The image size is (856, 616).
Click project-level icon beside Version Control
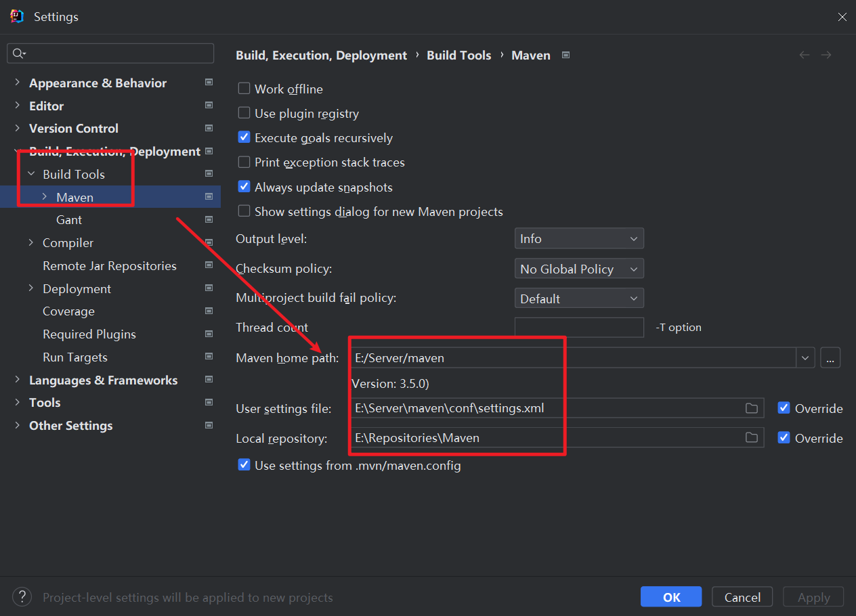(209, 128)
